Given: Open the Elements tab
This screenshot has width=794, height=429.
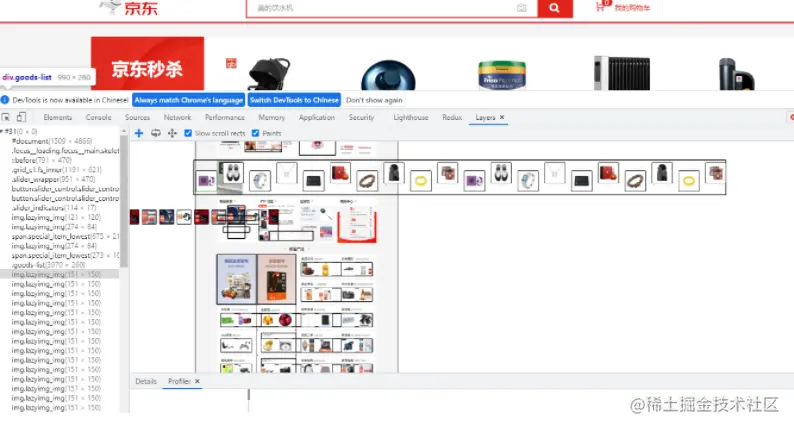Looking at the screenshot, I should click(x=58, y=117).
